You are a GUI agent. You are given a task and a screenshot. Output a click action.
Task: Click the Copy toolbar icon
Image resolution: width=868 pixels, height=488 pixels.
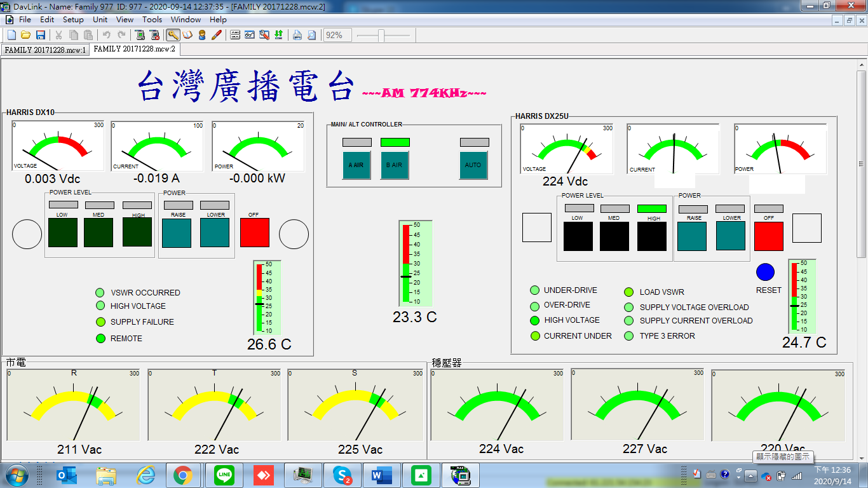[74, 35]
